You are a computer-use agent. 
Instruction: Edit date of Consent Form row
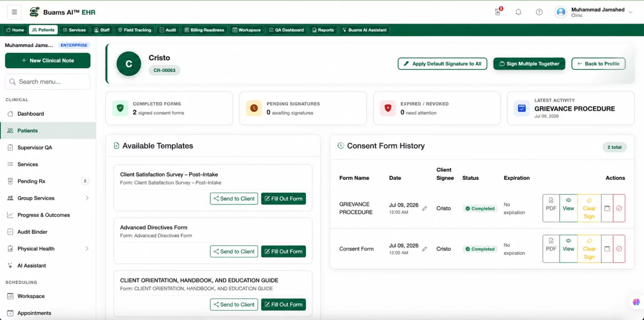point(424,249)
